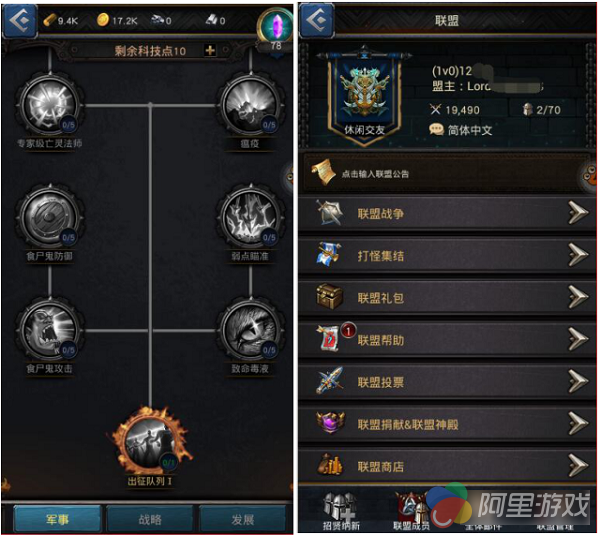
Task: Go back from the tech tree screen
Action: [x=20, y=20]
